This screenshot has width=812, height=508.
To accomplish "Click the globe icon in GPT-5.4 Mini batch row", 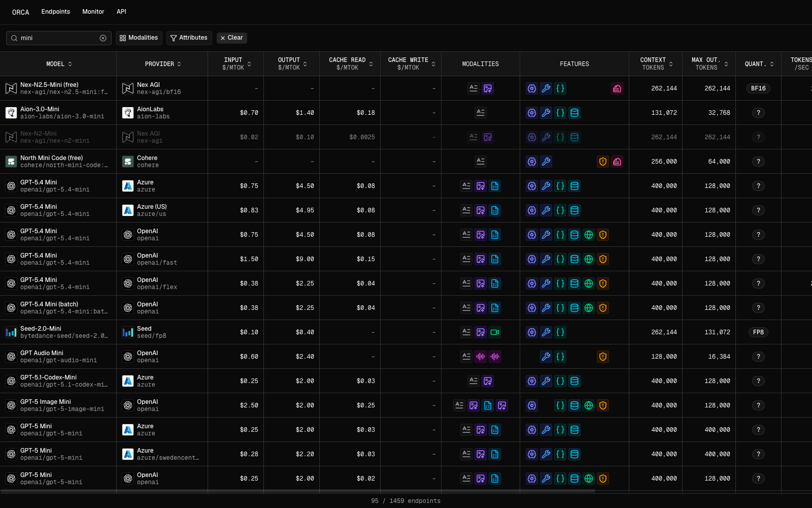I will pyautogui.click(x=589, y=308).
